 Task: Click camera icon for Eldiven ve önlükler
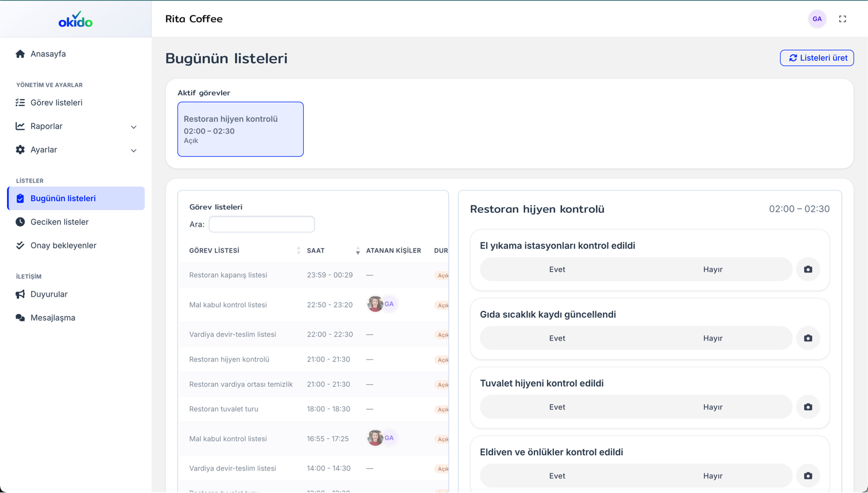point(808,476)
